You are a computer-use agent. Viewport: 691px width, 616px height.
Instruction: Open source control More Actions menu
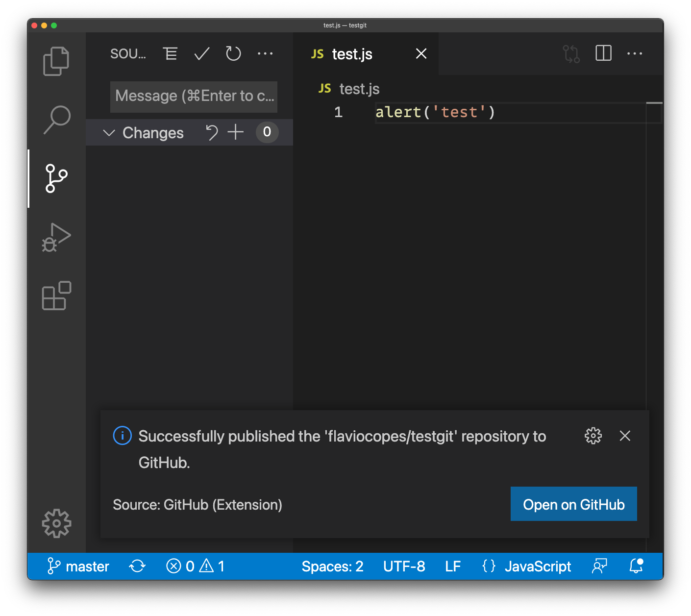[265, 54]
